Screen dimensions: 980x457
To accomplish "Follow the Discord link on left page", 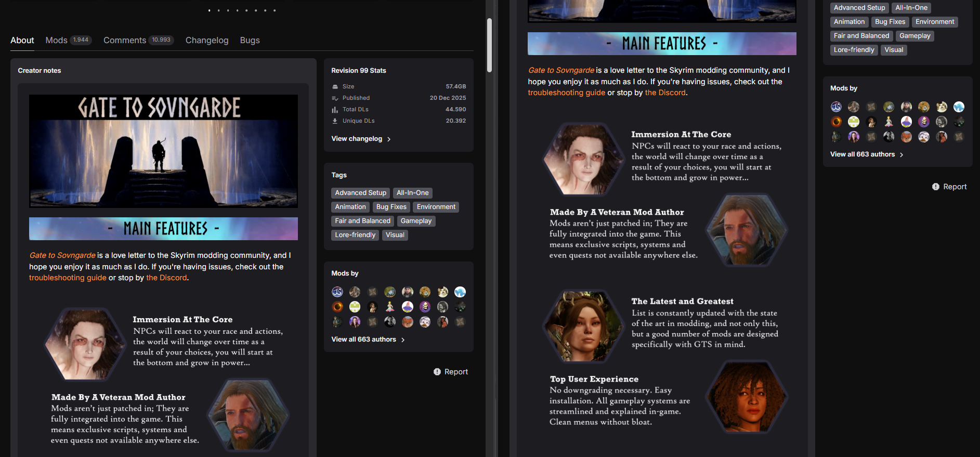I will (166, 278).
